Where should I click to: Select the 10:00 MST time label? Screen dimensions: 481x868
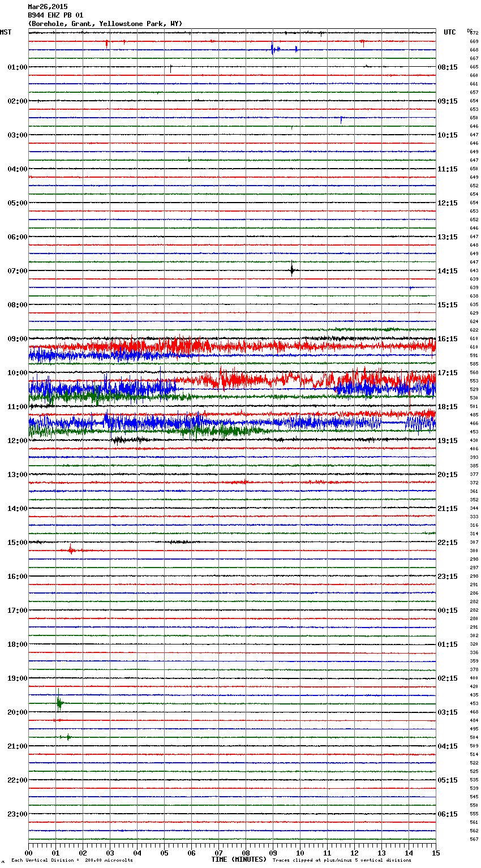point(18,373)
